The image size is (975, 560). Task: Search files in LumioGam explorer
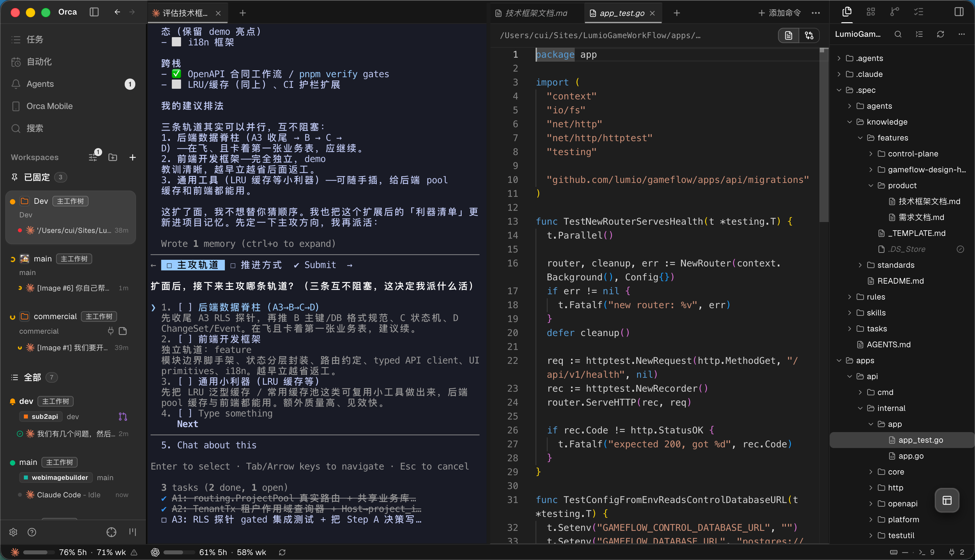(898, 34)
